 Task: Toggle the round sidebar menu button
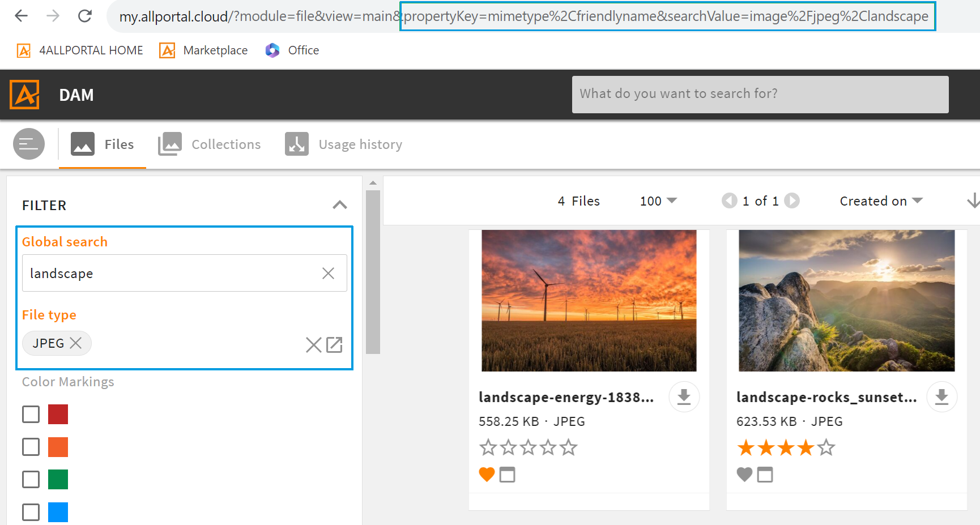tap(29, 144)
